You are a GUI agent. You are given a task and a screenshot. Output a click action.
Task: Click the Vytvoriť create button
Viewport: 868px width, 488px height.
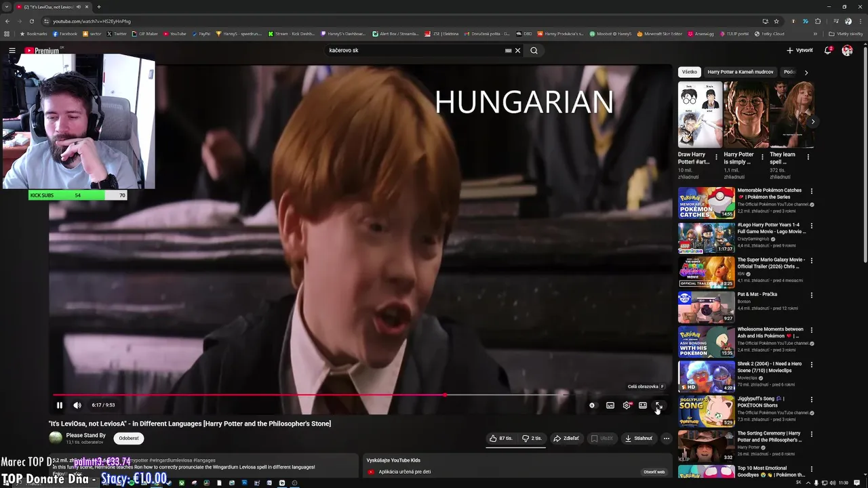[x=800, y=50]
